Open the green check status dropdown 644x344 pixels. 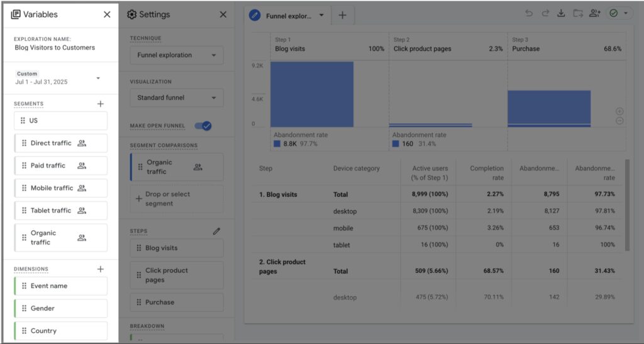(x=619, y=14)
